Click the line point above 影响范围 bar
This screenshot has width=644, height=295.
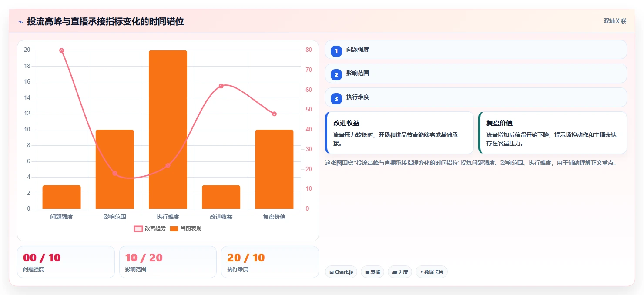115,173
